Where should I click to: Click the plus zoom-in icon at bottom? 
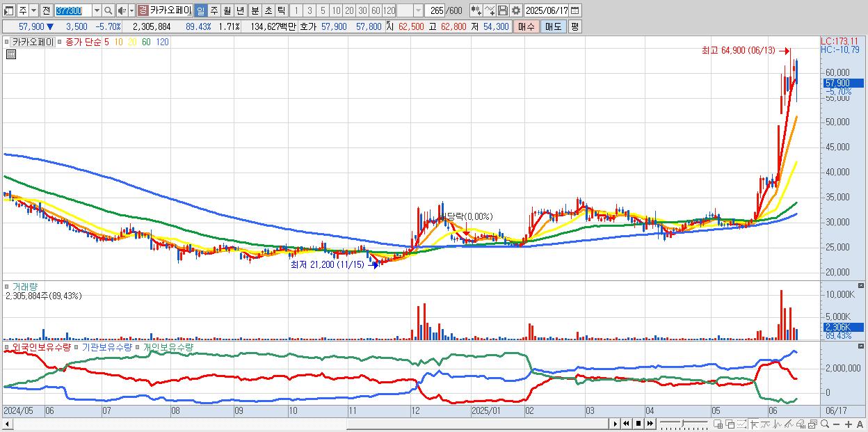(x=849, y=424)
